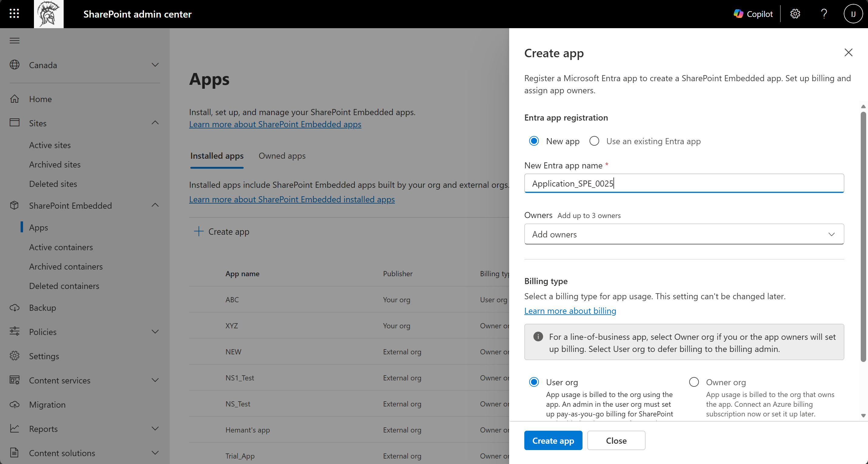Image resolution: width=868 pixels, height=464 pixels.
Task: Open the IJ account avatar
Action: pyautogui.click(x=853, y=14)
